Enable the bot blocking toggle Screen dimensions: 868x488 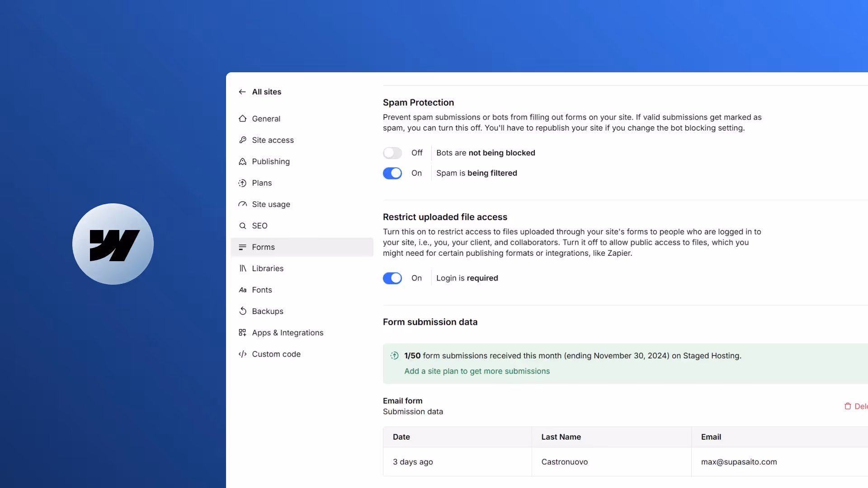392,153
